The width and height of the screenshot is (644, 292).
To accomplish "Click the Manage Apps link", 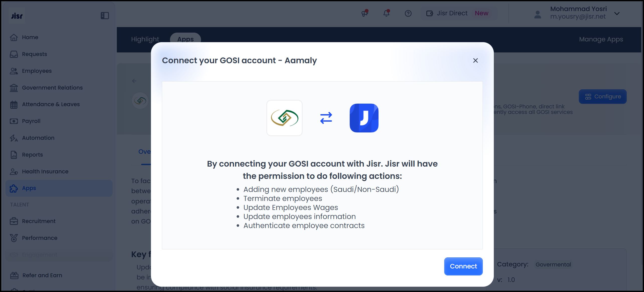I will pos(601,39).
